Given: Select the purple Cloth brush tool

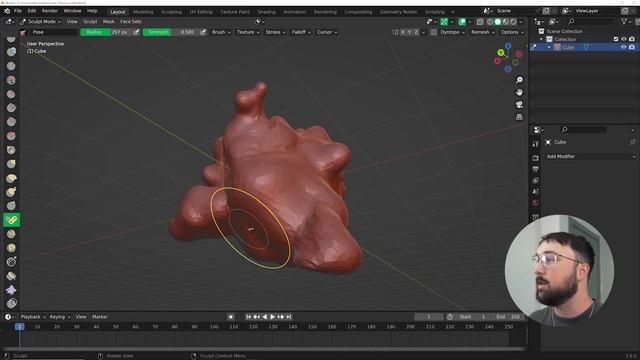Looking at the screenshot, I should click(11, 290).
